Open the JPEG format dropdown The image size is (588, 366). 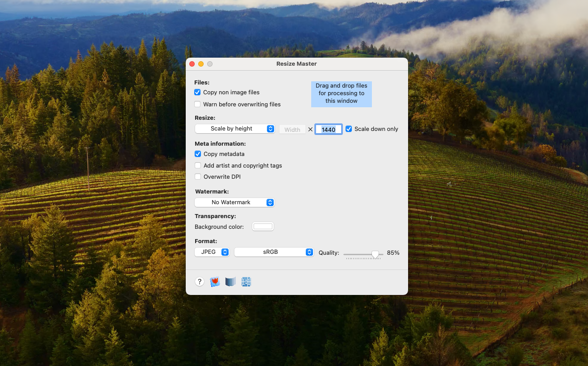pos(212,252)
